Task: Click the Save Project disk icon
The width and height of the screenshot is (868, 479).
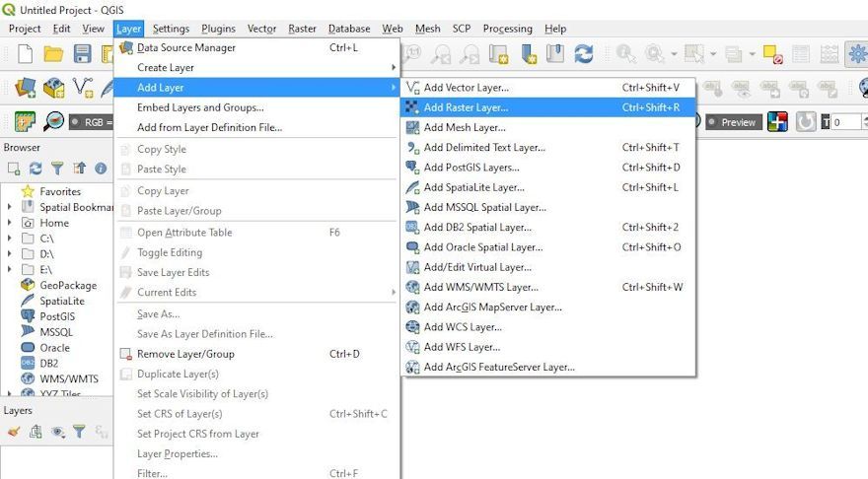Action: tap(83, 54)
